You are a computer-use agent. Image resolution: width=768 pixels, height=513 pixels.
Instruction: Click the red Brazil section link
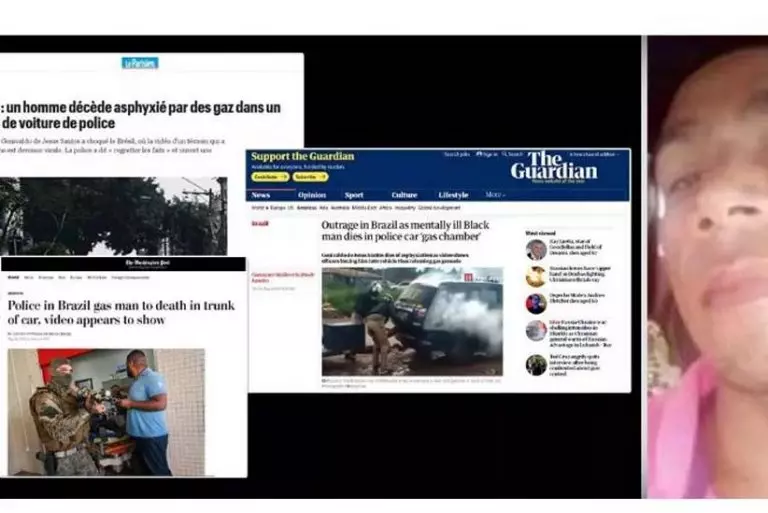(261, 224)
